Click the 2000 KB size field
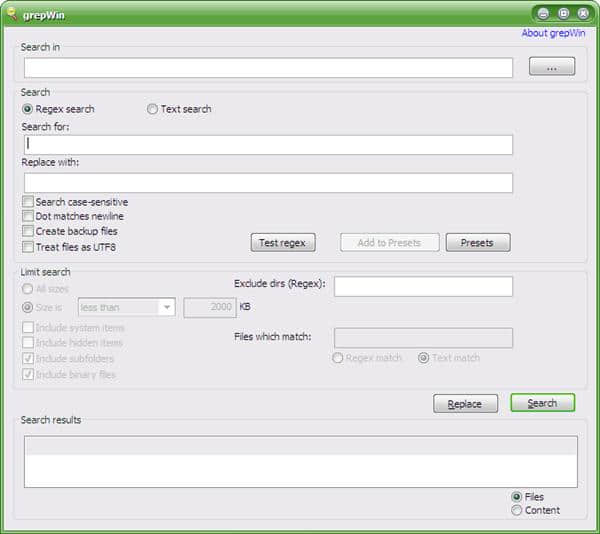This screenshot has width=600, height=534. (x=210, y=307)
